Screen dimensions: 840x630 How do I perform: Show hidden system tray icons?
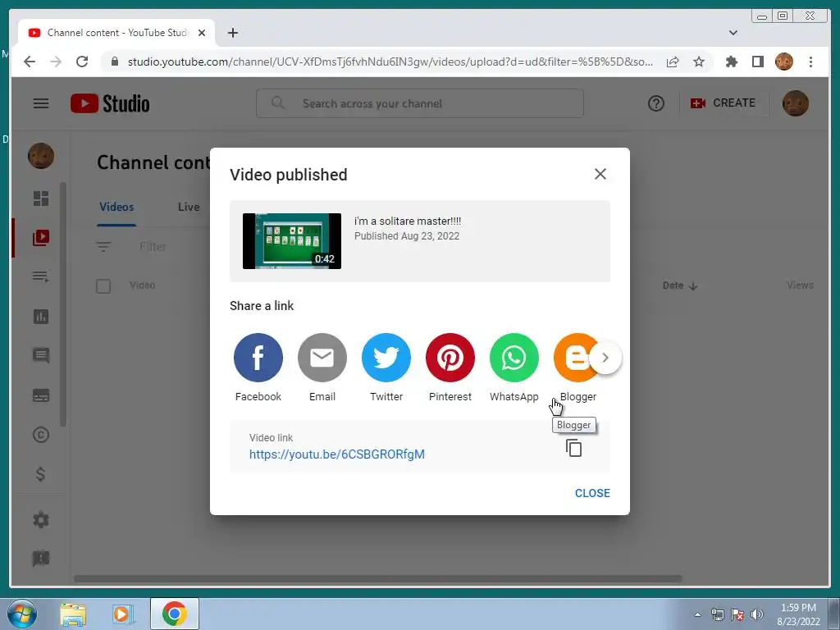(x=697, y=614)
